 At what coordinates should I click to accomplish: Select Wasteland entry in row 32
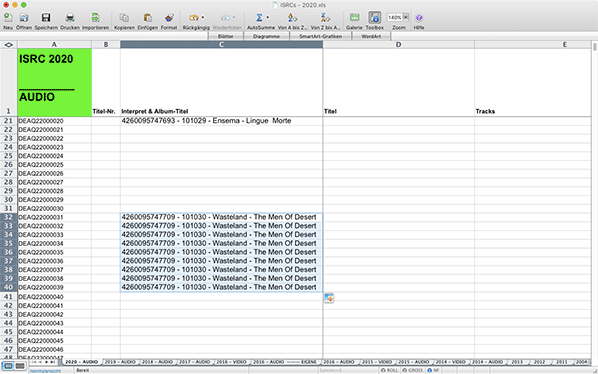[221, 217]
